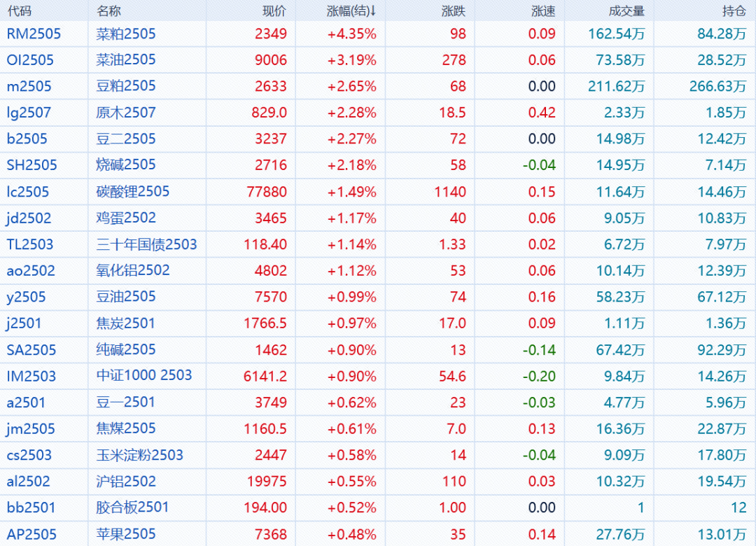756x546 pixels.
Task: Open the 菜油2505 contract name
Action: point(126,60)
